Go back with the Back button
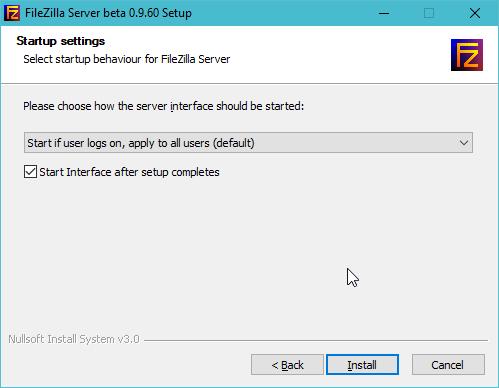 point(287,365)
